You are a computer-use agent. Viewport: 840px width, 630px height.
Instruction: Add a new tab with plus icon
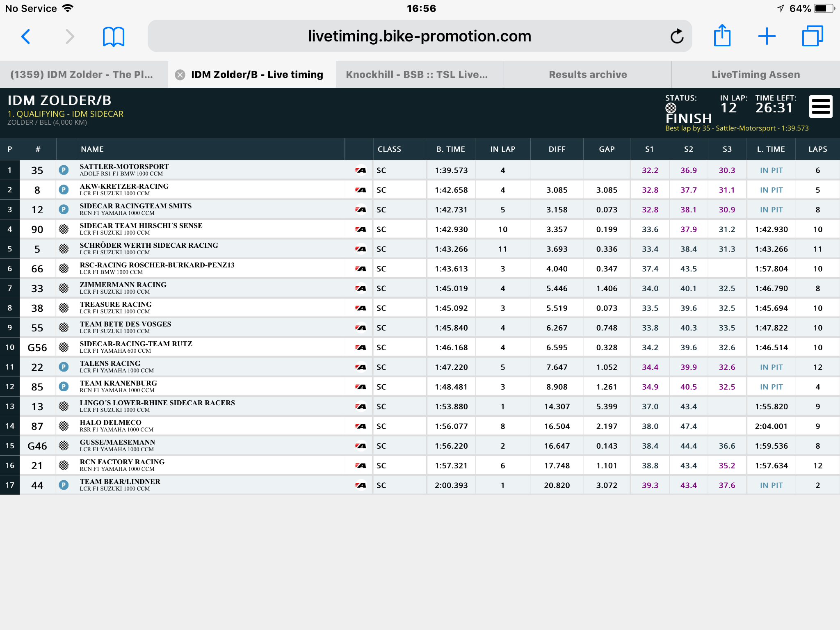767,37
